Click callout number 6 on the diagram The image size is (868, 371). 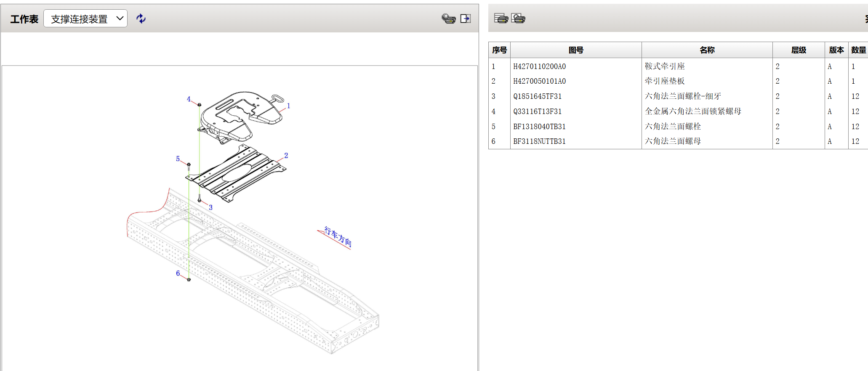(x=178, y=273)
